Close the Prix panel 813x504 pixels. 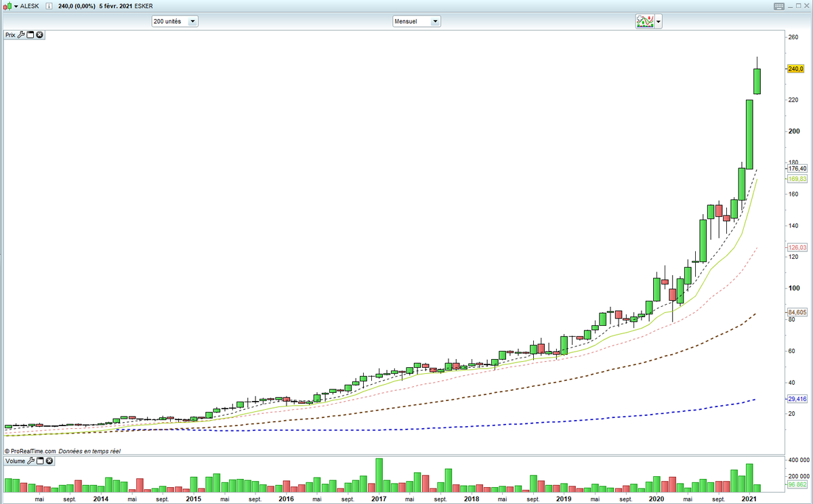(x=40, y=35)
